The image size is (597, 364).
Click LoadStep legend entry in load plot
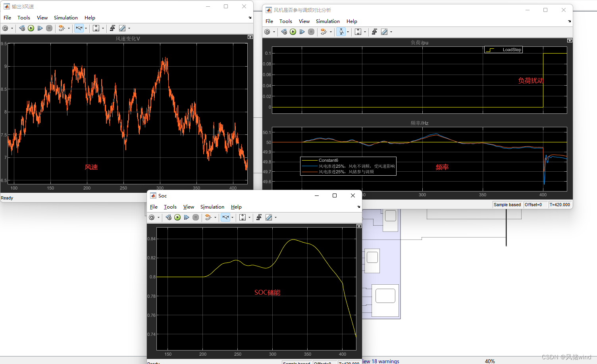(503, 50)
